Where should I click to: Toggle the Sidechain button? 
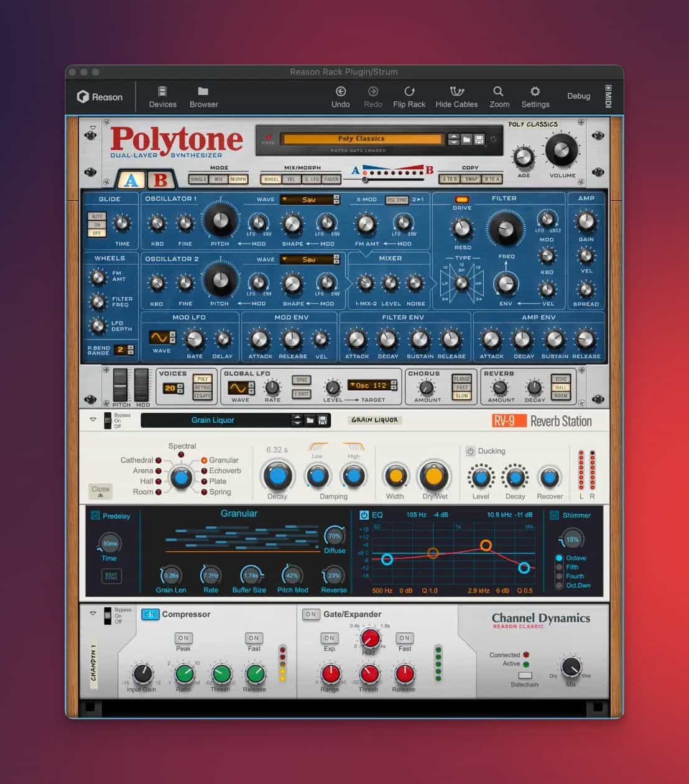tap(525, 675)
